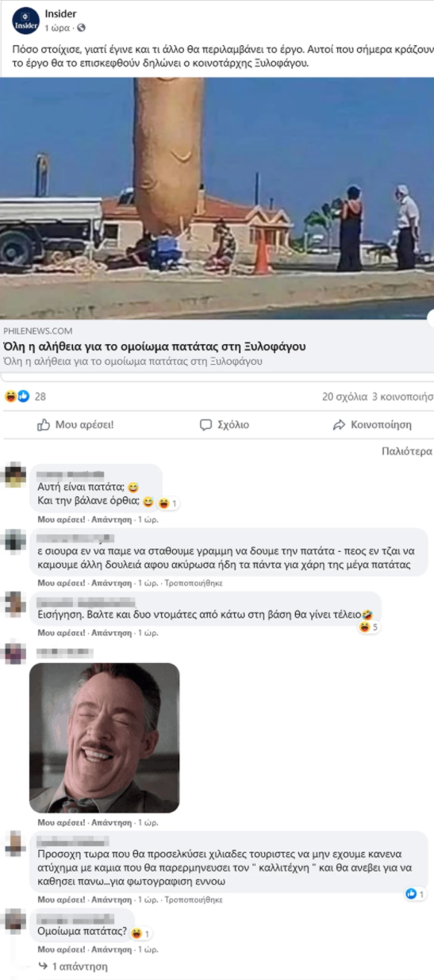Click the Insider page name link
The width and height of the screenshot is (434, 980).
(61, 13)
